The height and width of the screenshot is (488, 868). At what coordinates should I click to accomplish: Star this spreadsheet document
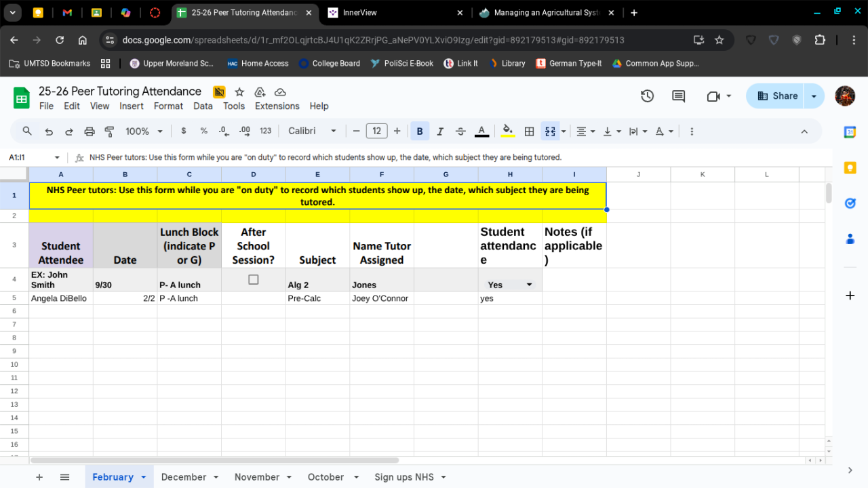point(239,92)
